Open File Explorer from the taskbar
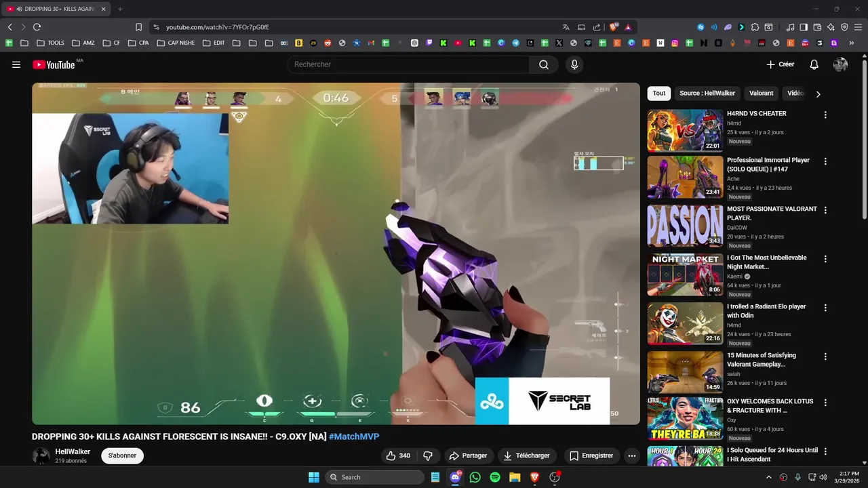Screen dimensions: 868x488 (515, 477)
